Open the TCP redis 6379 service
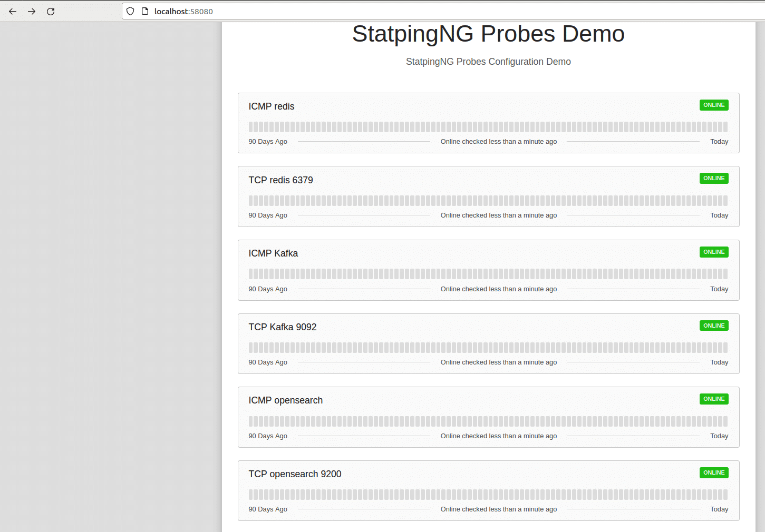The width and height of the screenshot is (765, 532). 281,180
